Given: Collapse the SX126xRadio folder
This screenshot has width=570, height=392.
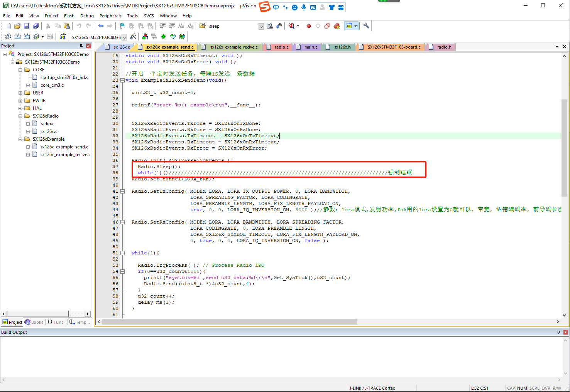Looking at the screenshot, I should coord(20,116).
